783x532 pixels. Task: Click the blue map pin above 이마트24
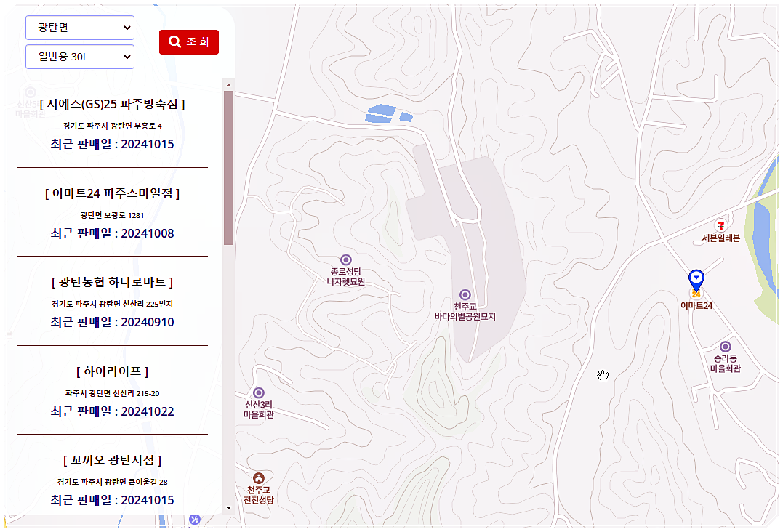(x=696, y=280)
